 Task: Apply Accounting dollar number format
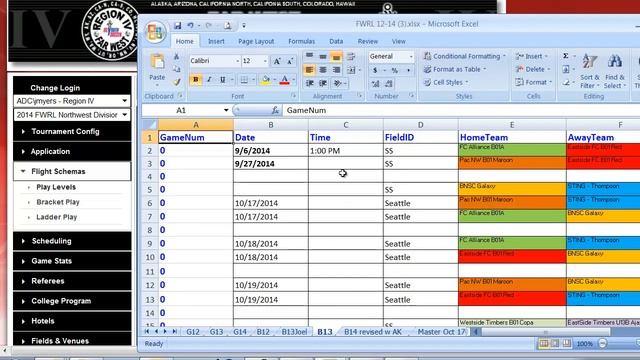[x=375, y=71]
